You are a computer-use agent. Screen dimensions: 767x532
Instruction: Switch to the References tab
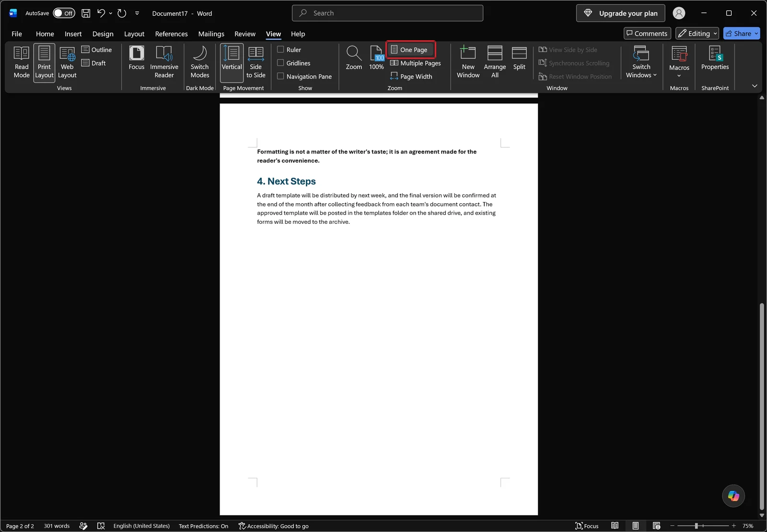point(171,34)
